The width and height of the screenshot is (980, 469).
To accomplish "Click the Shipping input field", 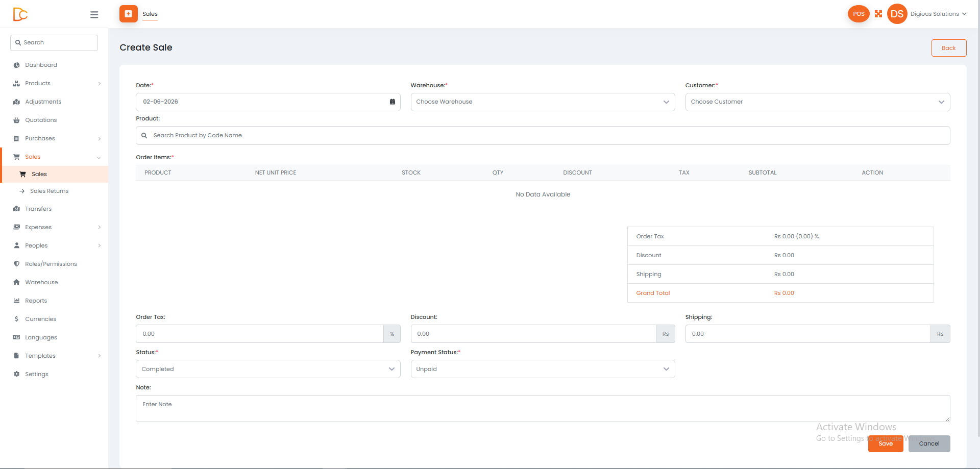I will tap(808, 334).
